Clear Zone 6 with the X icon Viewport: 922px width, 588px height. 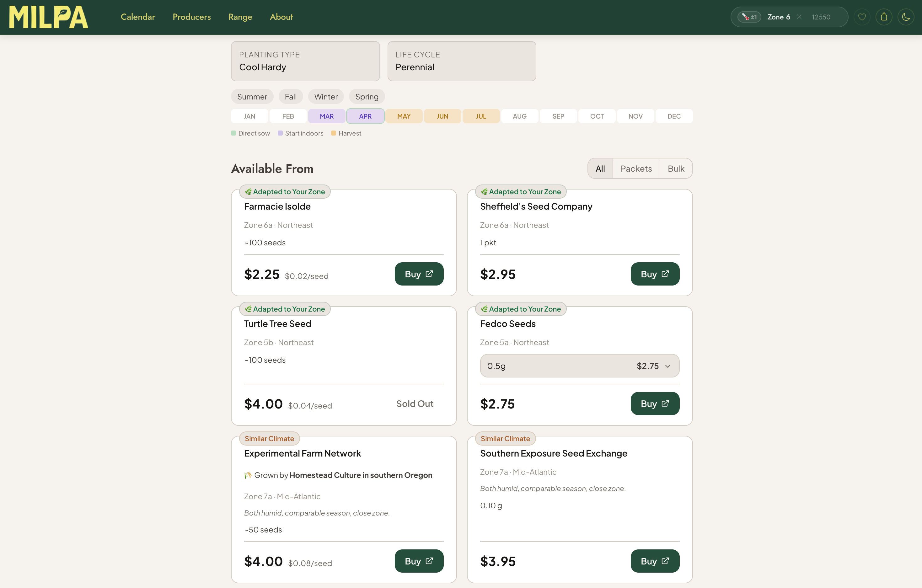[799, 17]
